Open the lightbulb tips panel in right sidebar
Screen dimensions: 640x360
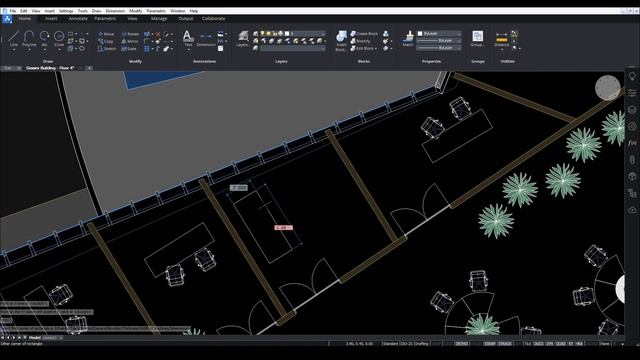[x=632, y=76]
